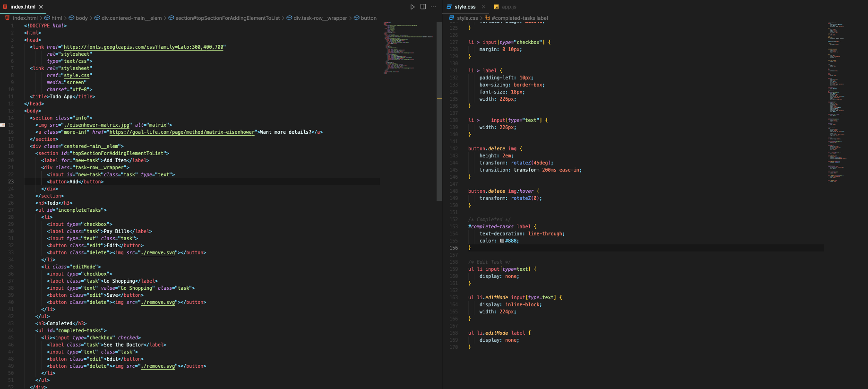
Task: Click the ul id="incompleteTasks" line
Action: click(71, 210)
